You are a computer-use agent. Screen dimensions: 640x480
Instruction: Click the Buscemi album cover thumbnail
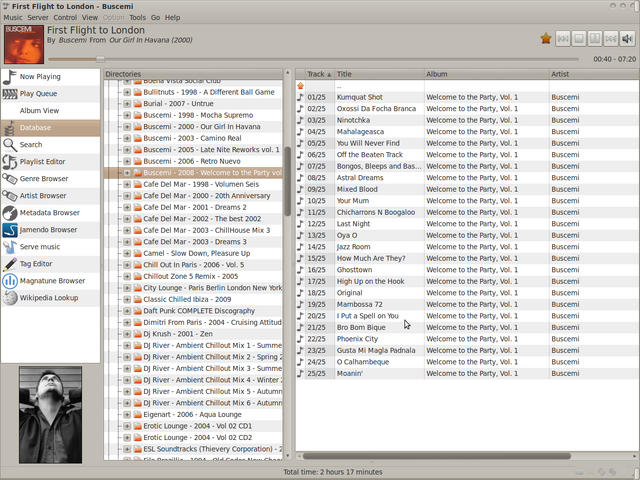[x=24, y=44]
